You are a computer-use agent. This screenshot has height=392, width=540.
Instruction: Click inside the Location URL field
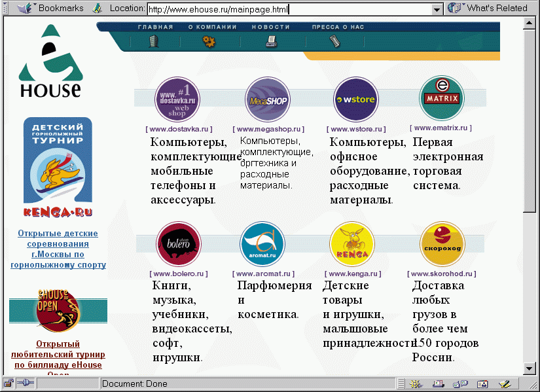[288, 9]
